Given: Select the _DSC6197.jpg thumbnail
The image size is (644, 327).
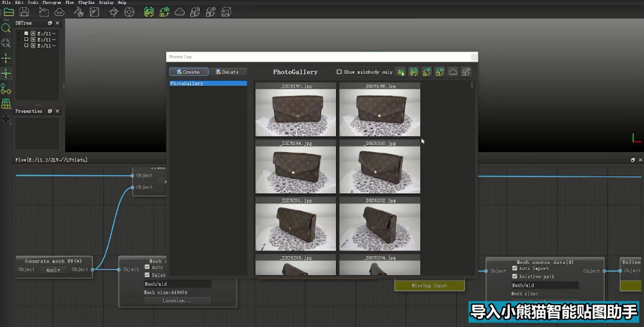Looking at the screenshot, I should (x=296, y=109).
